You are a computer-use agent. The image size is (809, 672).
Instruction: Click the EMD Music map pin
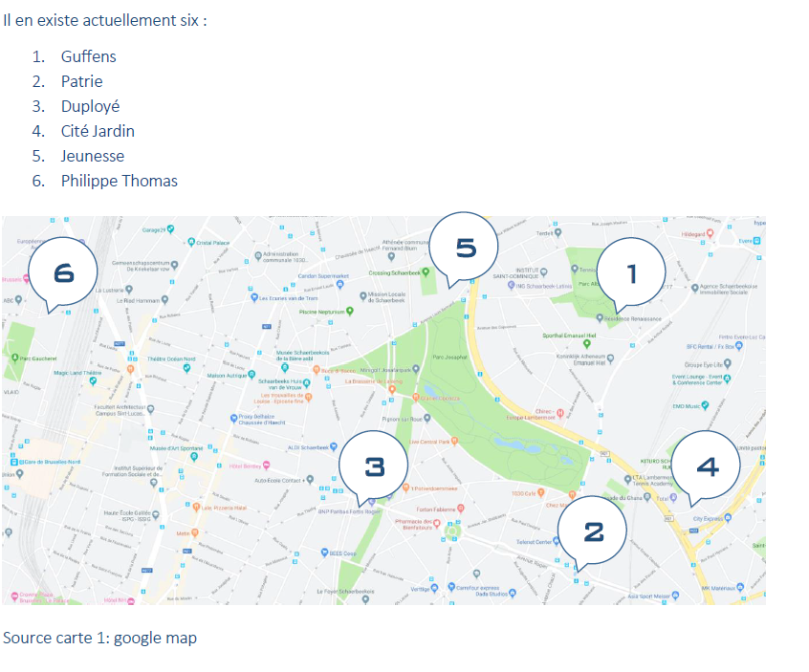(706, 405)
